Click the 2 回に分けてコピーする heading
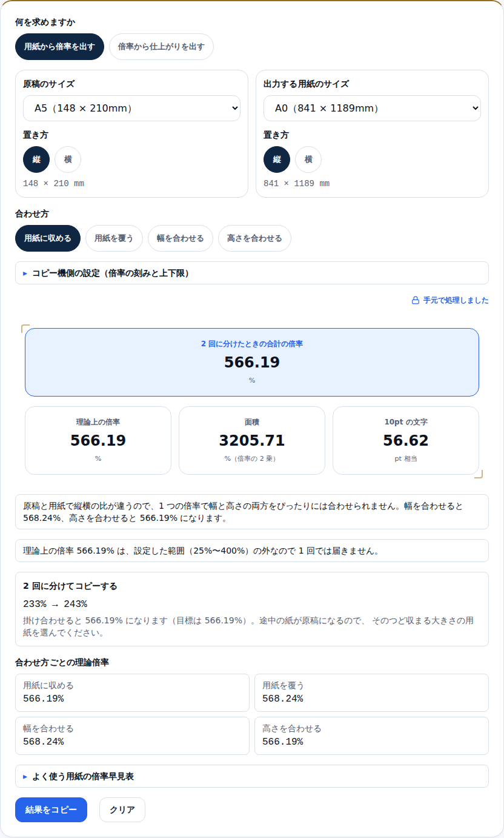 (70, 586)
